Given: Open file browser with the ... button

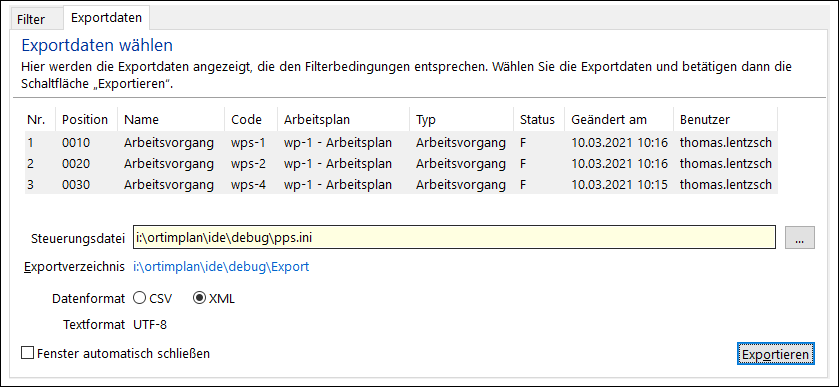Looking at the screenshot, I should point(799,238).
